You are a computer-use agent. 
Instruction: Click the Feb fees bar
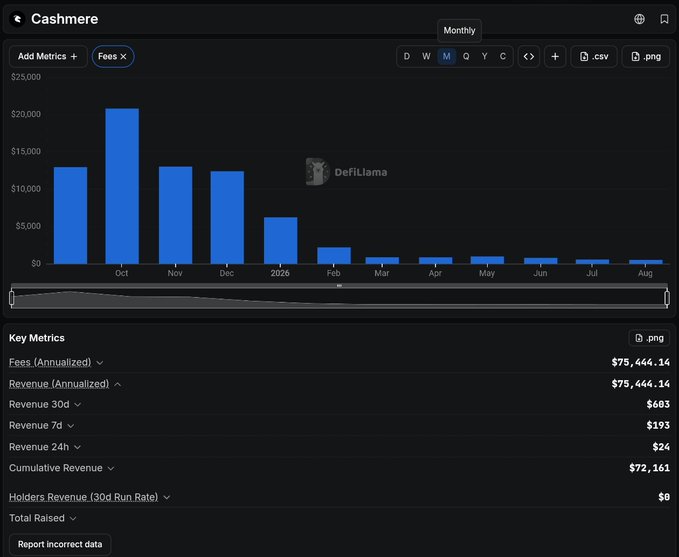(334, 256)
